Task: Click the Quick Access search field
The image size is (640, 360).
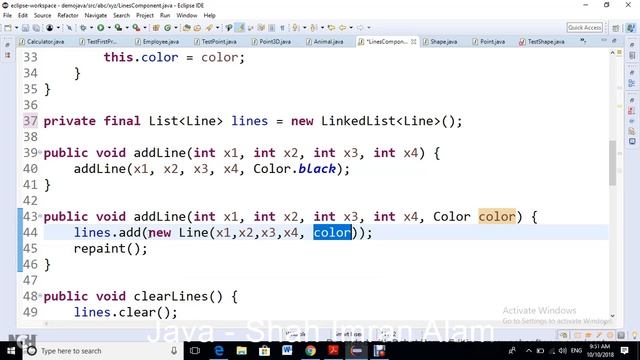Action: (584, 28)
